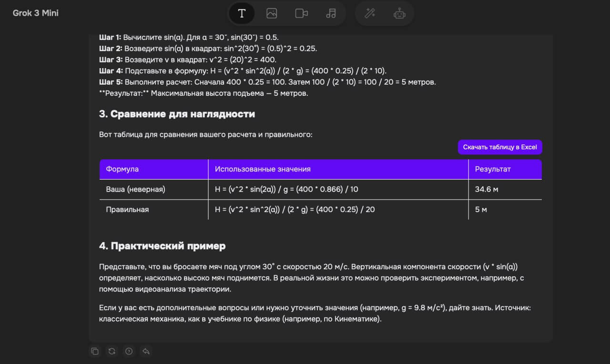The height and width of the screenshot is (364, 610).
Task: Copy the response with copy icon
Action: (x=95, y=351)
